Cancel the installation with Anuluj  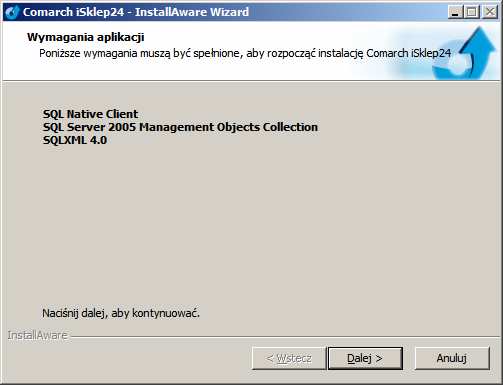click(x=452, y=358)
